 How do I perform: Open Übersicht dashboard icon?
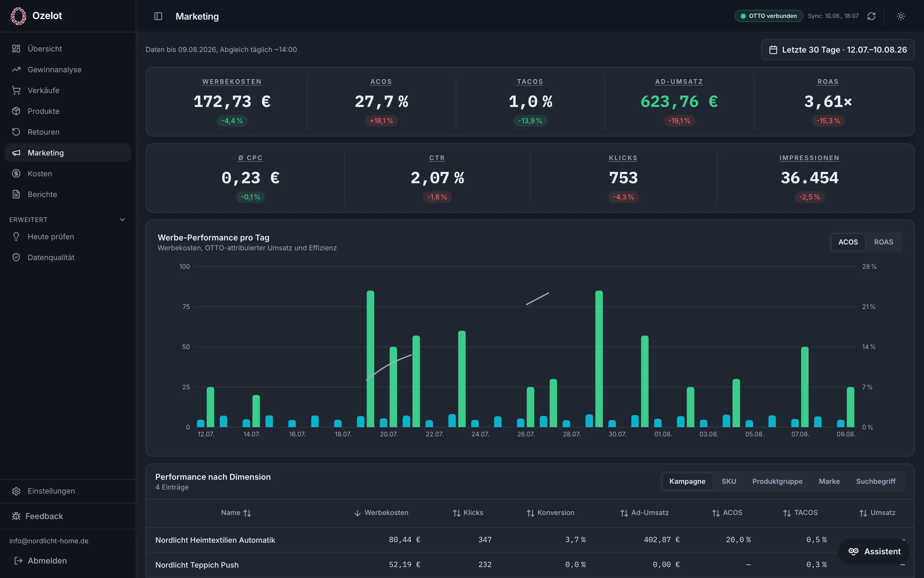(16, 49)
